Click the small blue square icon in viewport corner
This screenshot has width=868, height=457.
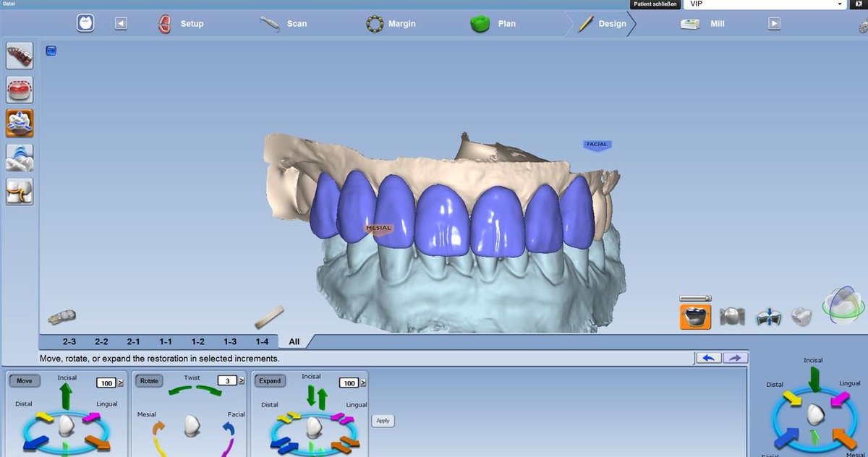[x=51, y=51]
